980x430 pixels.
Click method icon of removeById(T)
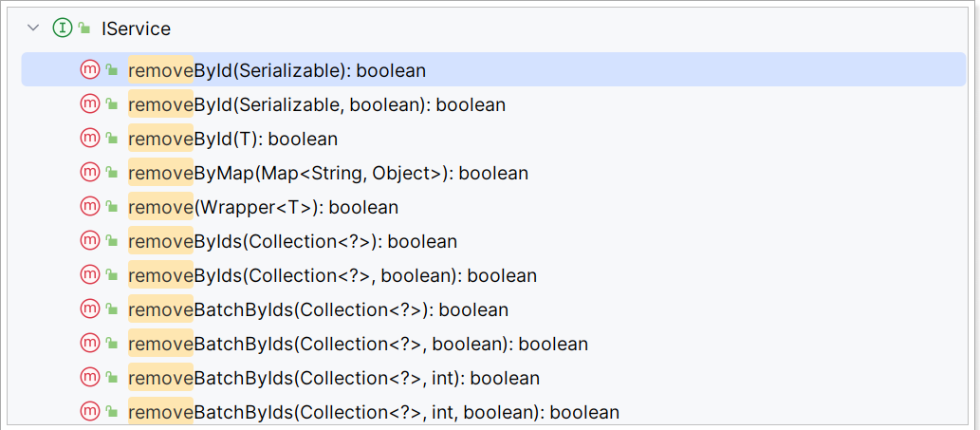point(90,139)
